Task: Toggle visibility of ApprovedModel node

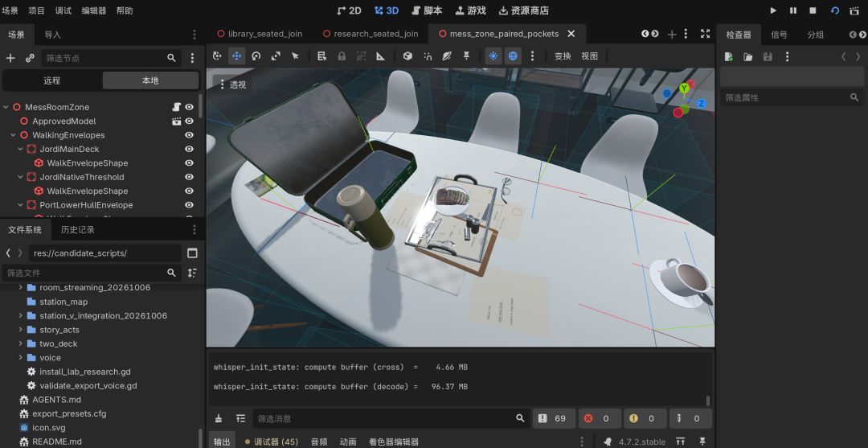Action: click(x=190, y=121)
